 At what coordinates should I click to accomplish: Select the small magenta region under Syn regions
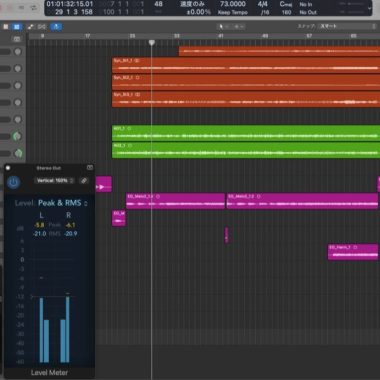[119, 218]
